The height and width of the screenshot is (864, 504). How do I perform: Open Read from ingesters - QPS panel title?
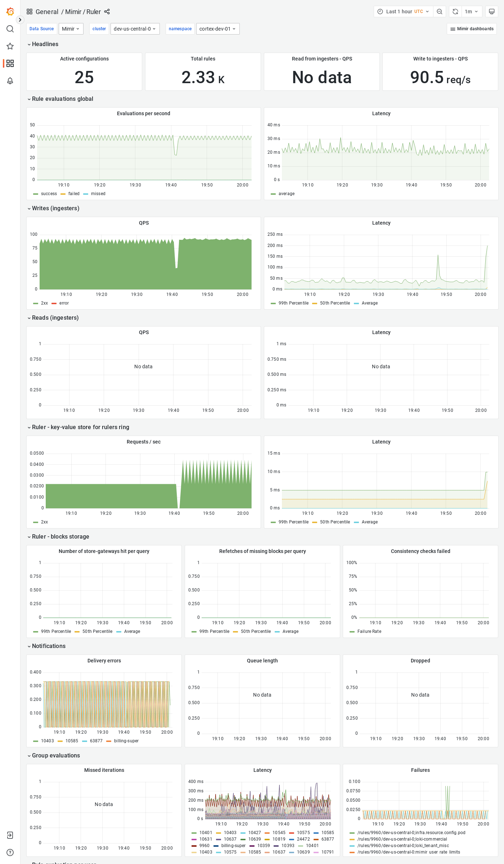tap(322, 59)
